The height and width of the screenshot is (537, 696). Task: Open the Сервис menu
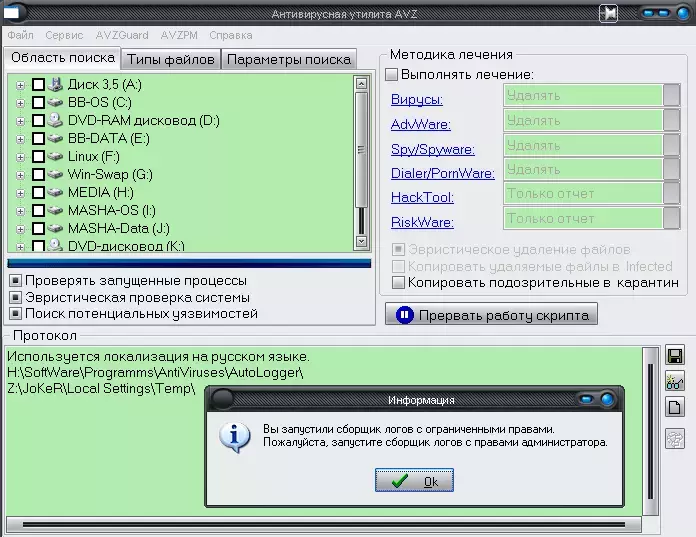point(64,35)
